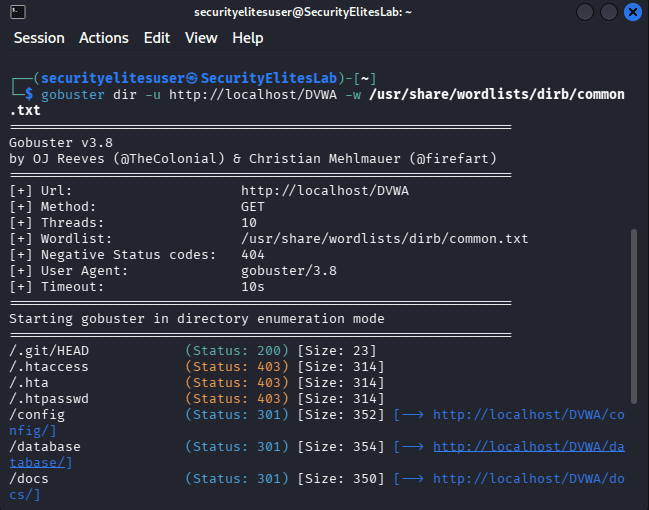Click the Gobuster v3.8 version line
649x510 pixels.
point(61,142)
